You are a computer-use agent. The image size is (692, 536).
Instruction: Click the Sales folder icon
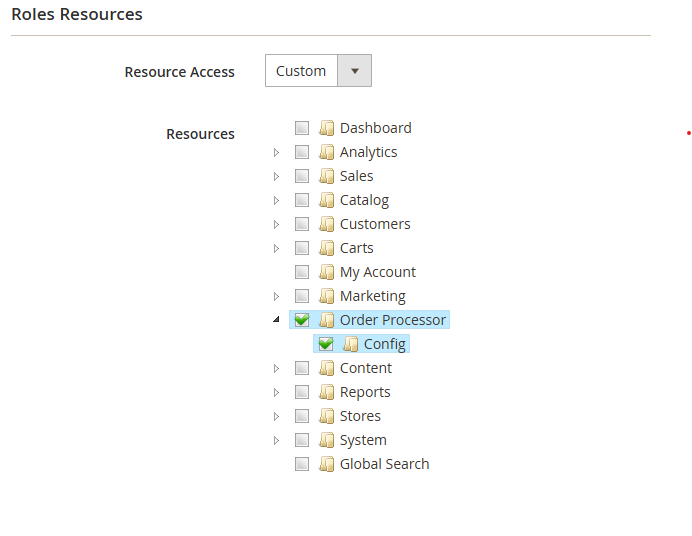click(x=326, y=176)
